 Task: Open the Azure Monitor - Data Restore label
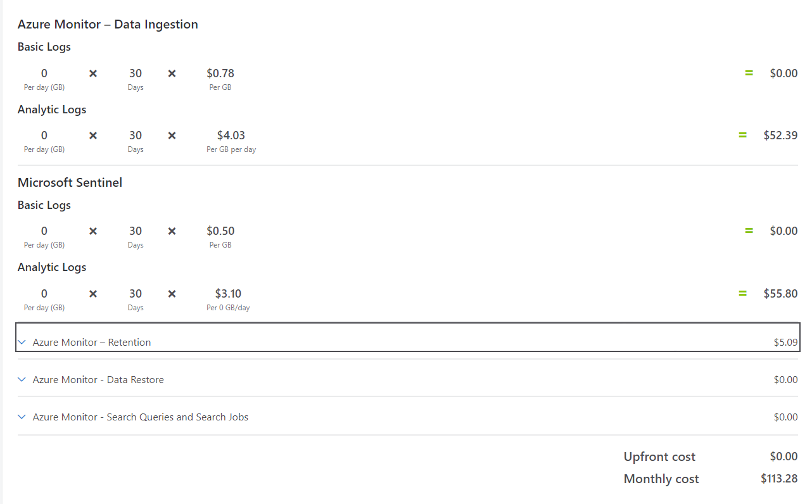coord(98,379)
